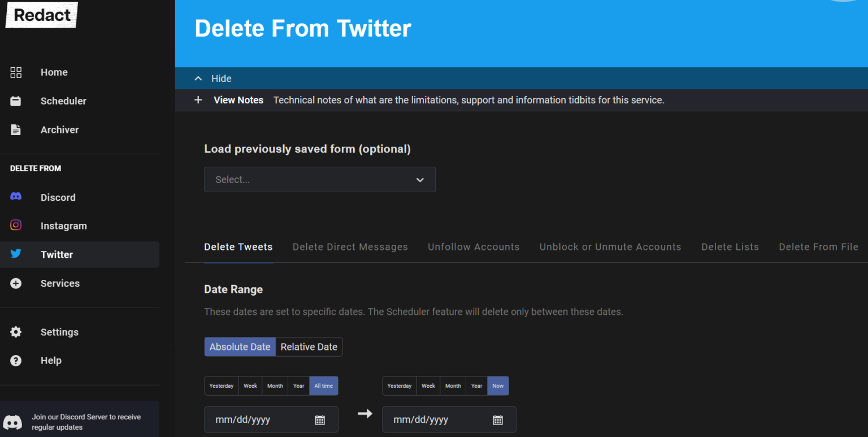Expand View Notes with the plus icon
Screen dimensions: 868x437
198,100
